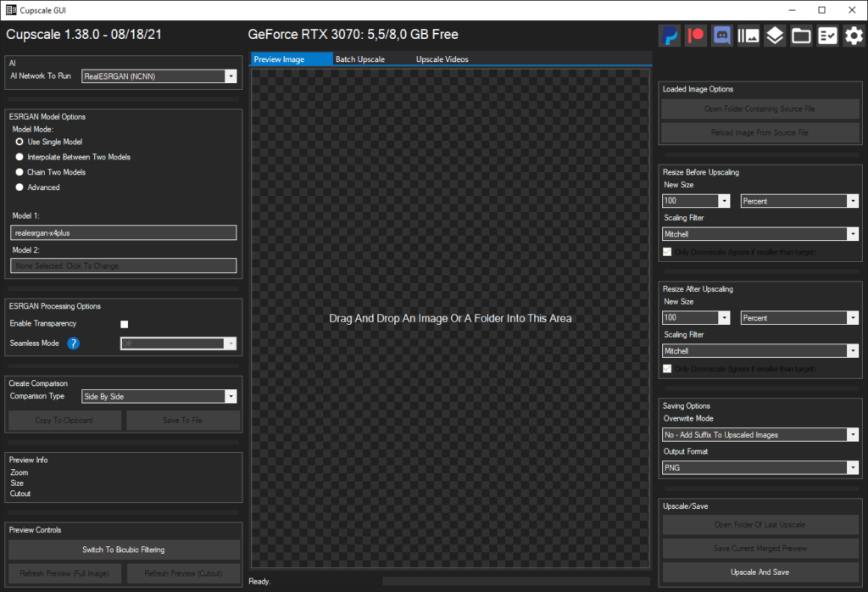Viewport: 868px width, 592px height.
Task: Switch to the Upscale Videos tab
Action: 442,59
